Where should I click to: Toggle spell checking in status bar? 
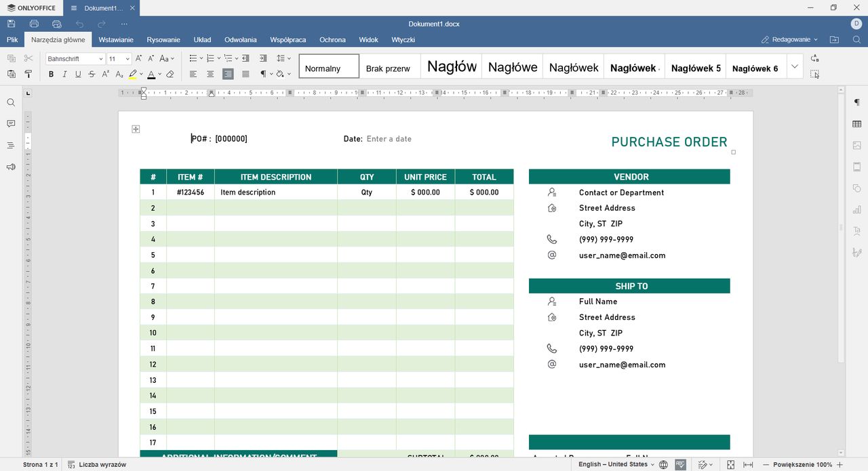(x=680, y=464)
